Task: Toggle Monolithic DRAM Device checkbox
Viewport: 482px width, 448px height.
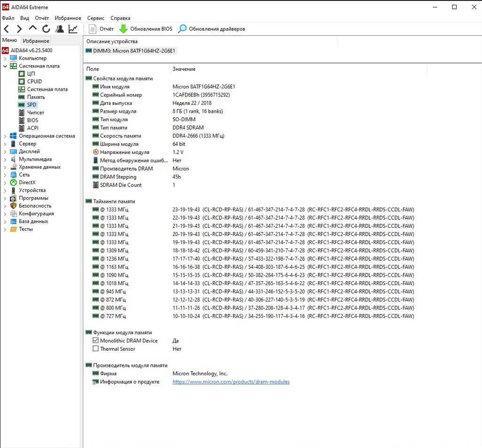Action: [95, 340]
